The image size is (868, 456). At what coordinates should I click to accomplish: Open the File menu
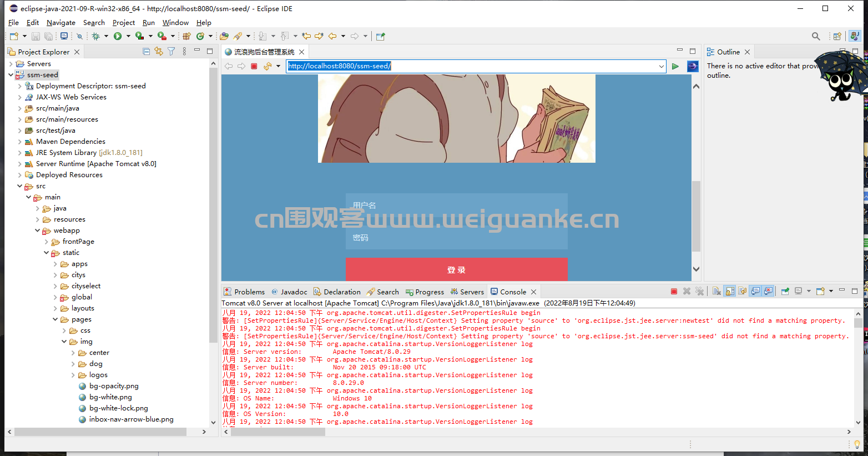pyautogui.click(x=13, y=23)
